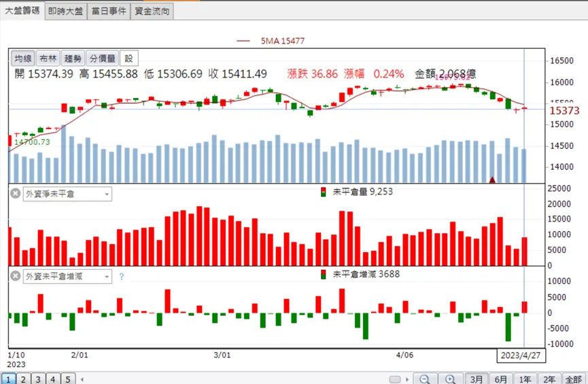Go to page 2 button

tap(23, 379)
